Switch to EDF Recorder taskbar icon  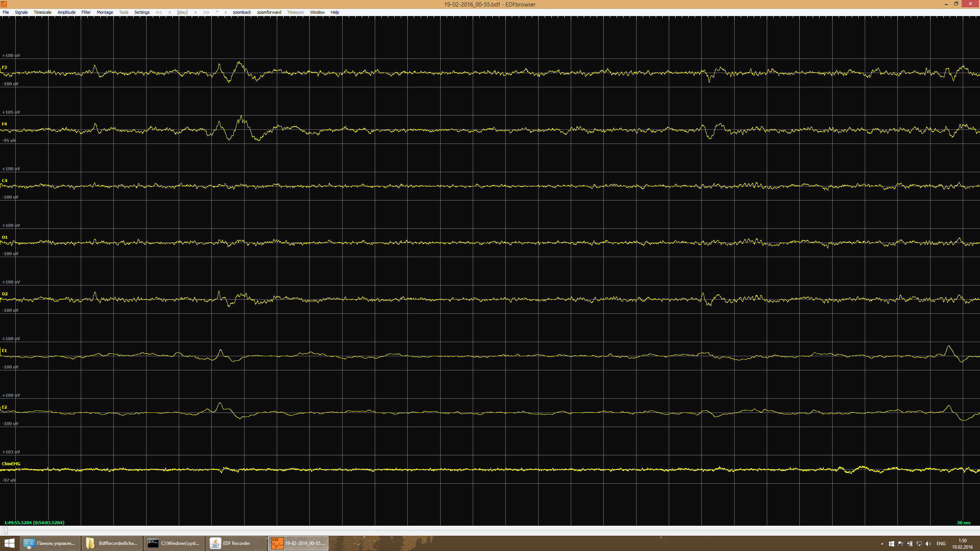pyautogui.click(x=236, y=543)
